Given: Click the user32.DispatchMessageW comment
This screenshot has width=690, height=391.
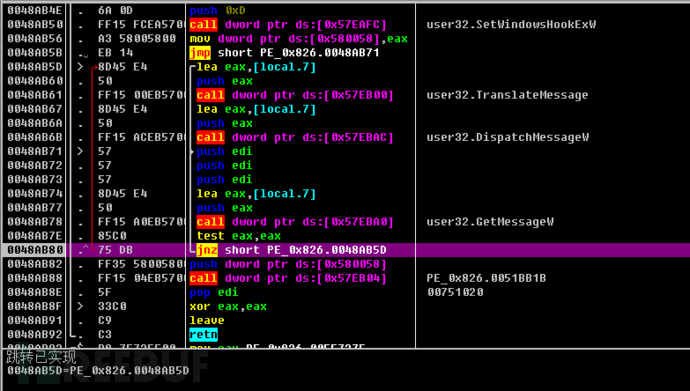Looking at the screenshot, I should [x=507, y=137].
